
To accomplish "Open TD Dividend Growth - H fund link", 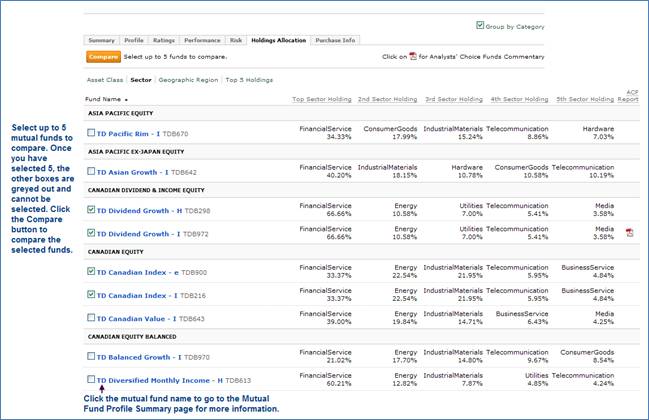I will pos(139,211).
